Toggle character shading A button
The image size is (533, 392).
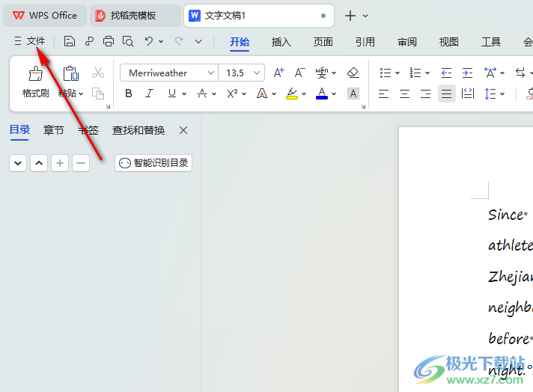(353, 94)
